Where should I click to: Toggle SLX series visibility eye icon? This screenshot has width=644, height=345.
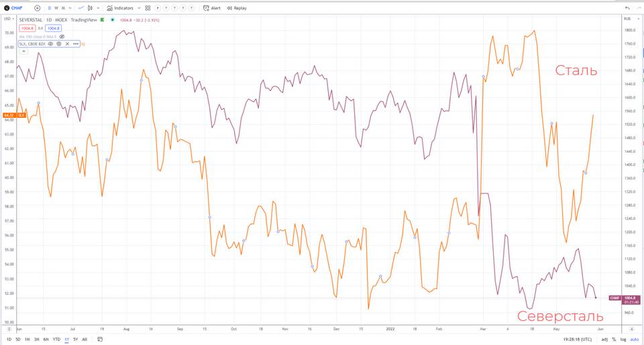tap(50, 44)
